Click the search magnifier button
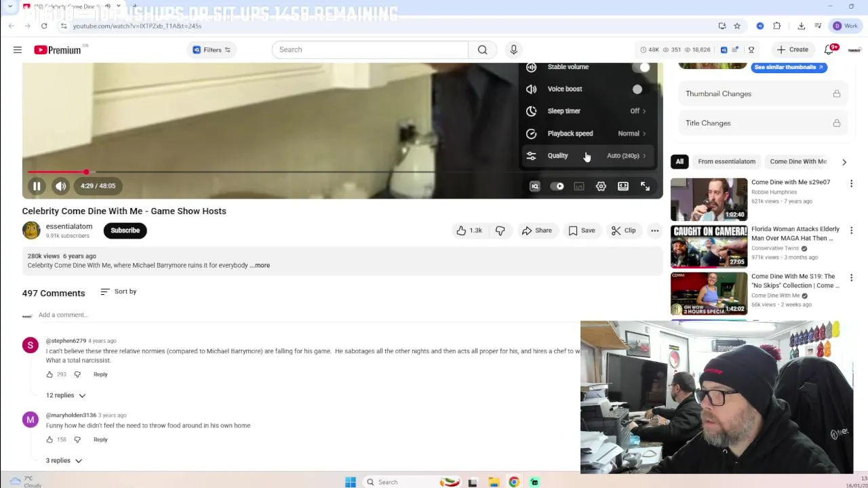Viewport: 868px width, 488px height. pyautogui.click(x=482, y=49)
